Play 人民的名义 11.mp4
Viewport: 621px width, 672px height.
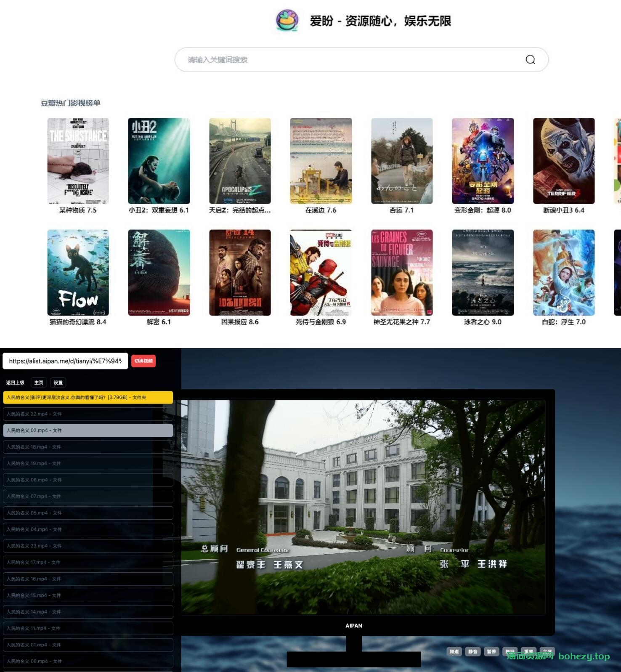pos(88,628)
